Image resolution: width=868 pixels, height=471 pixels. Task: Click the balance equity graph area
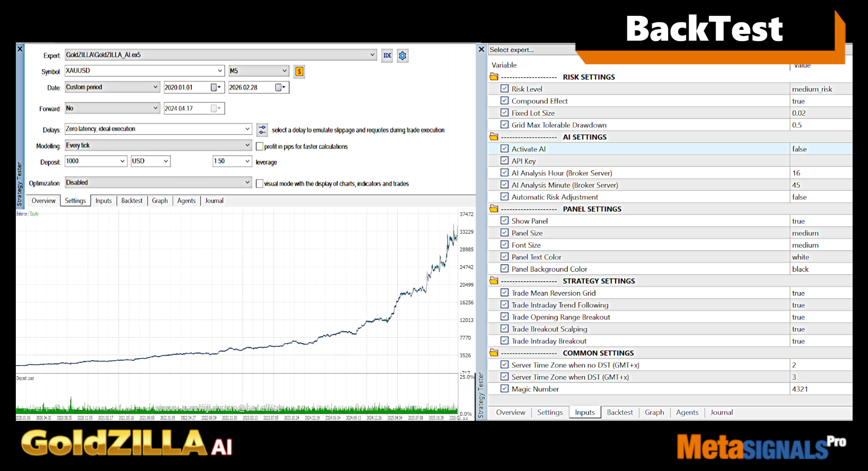237,292
